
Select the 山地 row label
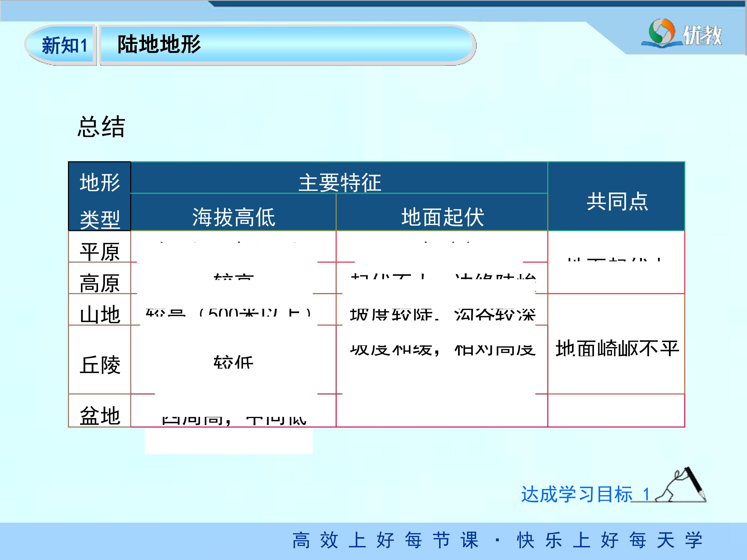click(100, 310)
